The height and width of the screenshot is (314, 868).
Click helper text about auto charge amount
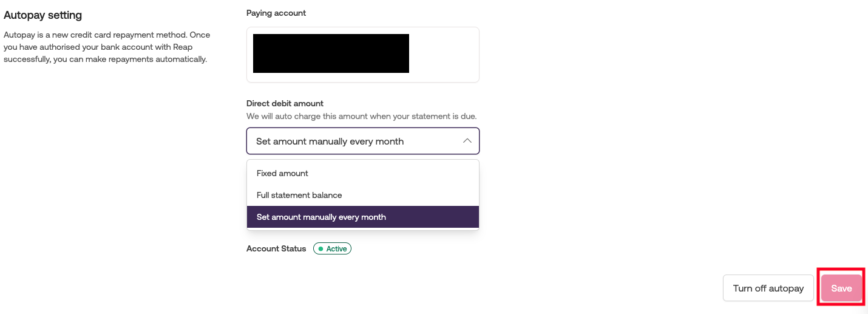pyautogui.click(x=361, y=116)
